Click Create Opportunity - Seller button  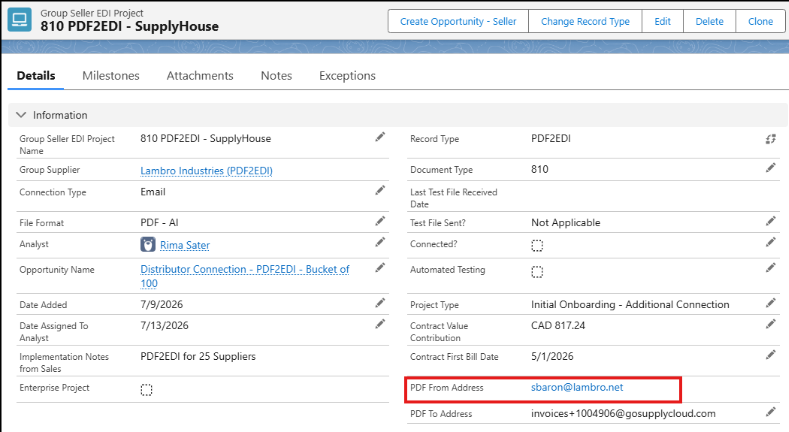(458, 21)
